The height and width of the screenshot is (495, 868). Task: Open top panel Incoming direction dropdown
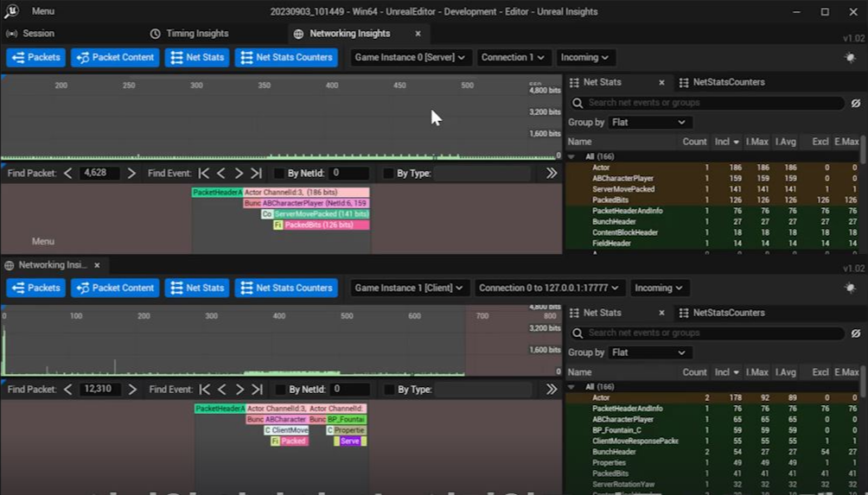584,58
